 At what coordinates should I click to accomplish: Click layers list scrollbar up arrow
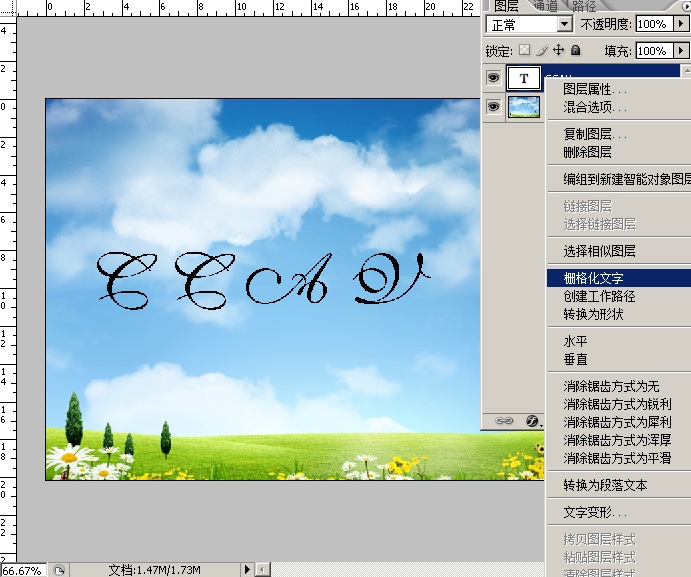(x=687, y=70)
